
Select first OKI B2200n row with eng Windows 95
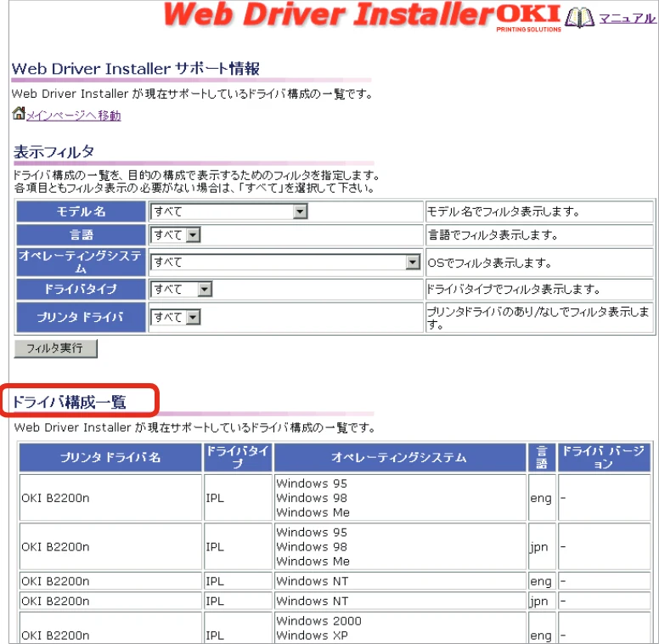coord(335,498)
